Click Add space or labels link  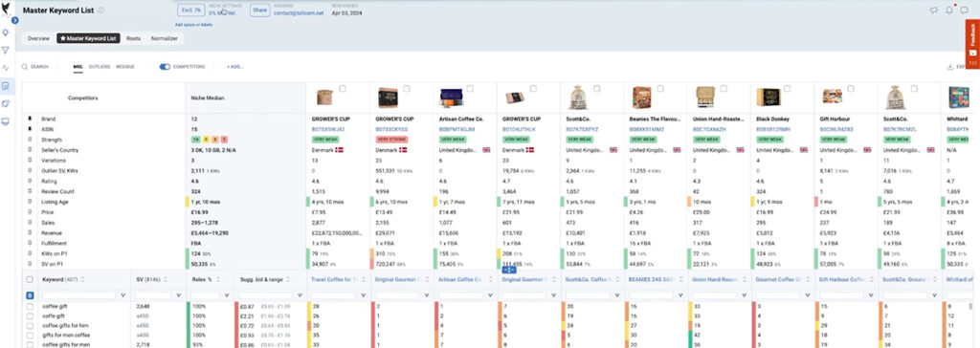(x=193, y=25)
